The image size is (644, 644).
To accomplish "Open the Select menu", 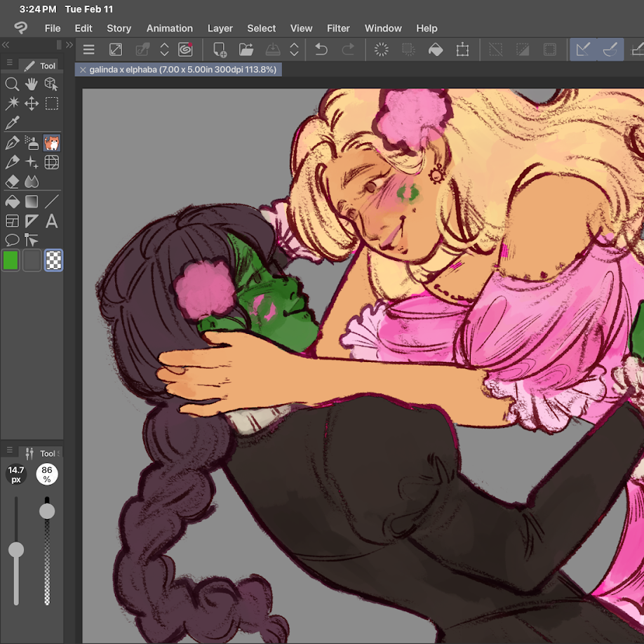I will tap(261, 28).
